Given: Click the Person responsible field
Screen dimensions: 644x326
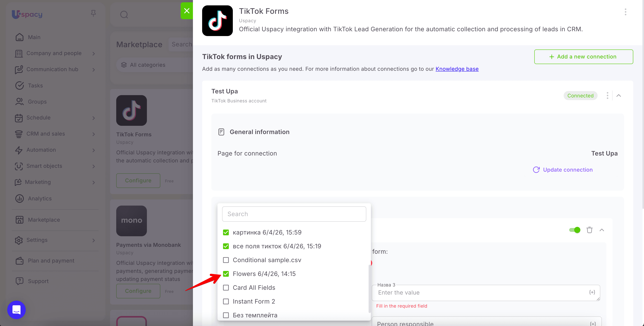Looking at the screenshot, I should [487, 322].
